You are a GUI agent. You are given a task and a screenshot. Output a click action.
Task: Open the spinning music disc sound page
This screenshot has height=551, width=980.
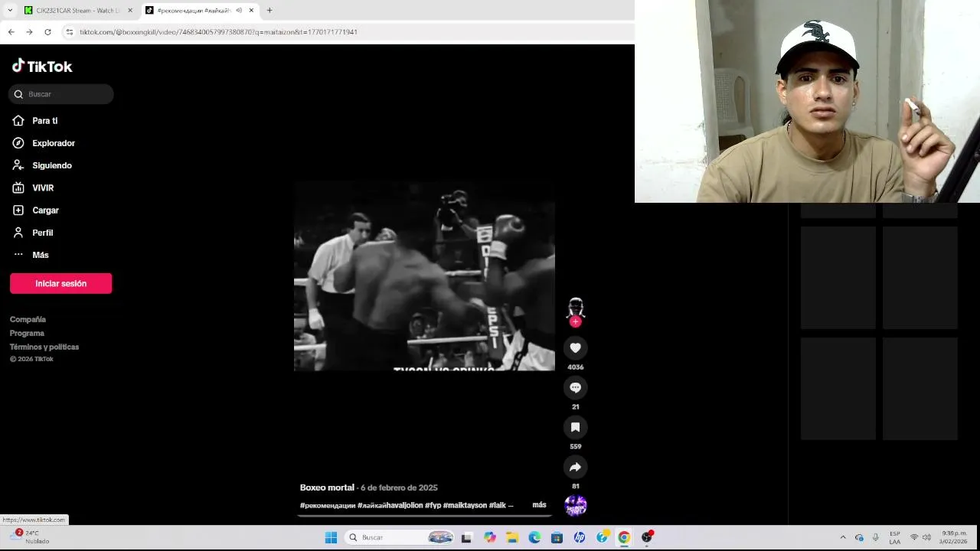[x=575, y=505]
